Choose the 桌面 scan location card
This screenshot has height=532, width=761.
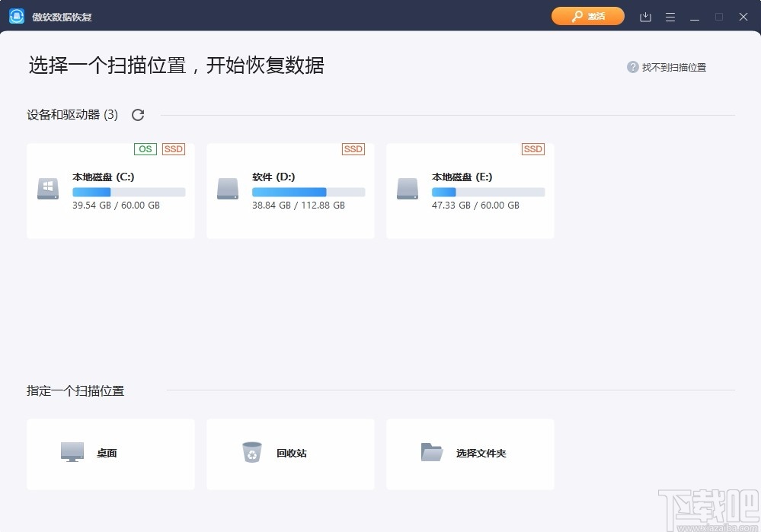[x=110, y=454]
